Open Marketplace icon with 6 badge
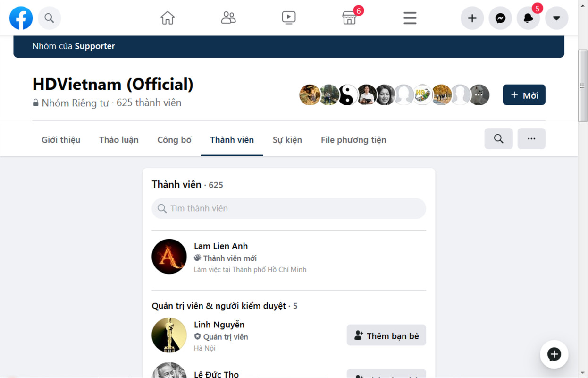Viewport: 588px width, 378px height. click(x=350, y=18)
